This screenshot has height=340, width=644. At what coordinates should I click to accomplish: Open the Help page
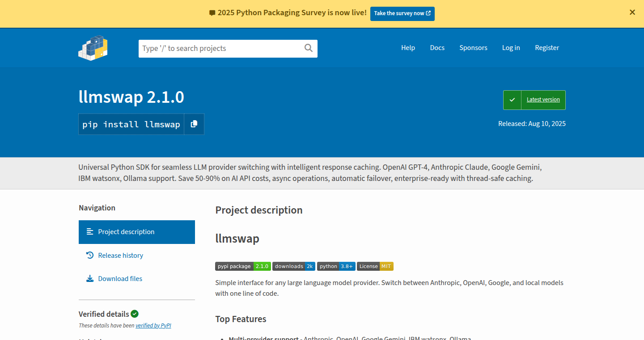click(408, 48)
